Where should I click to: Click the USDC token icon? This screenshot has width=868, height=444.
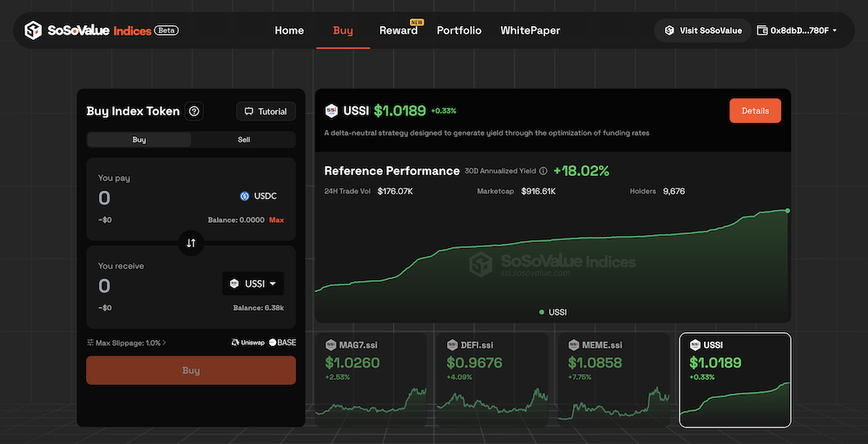tap(245, 196)
